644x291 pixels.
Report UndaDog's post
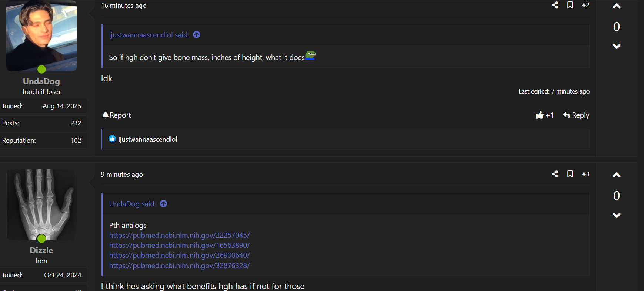click(117, 115)
